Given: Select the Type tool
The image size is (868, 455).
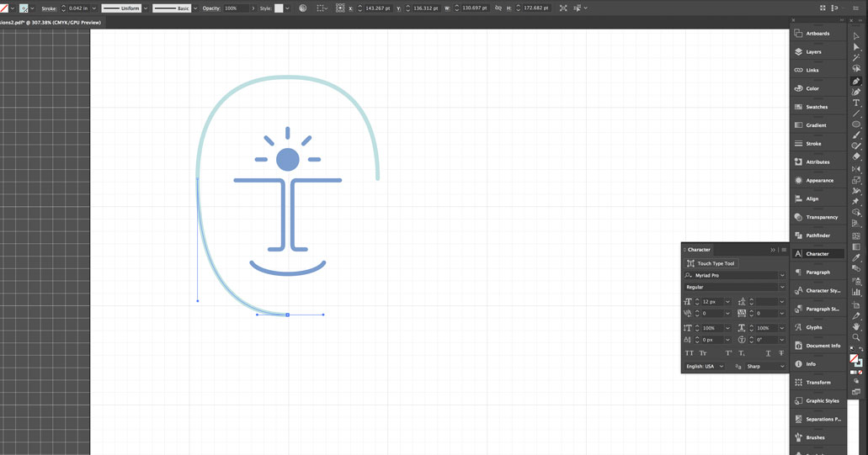Looking at the screenshot, I should (856, 103).
